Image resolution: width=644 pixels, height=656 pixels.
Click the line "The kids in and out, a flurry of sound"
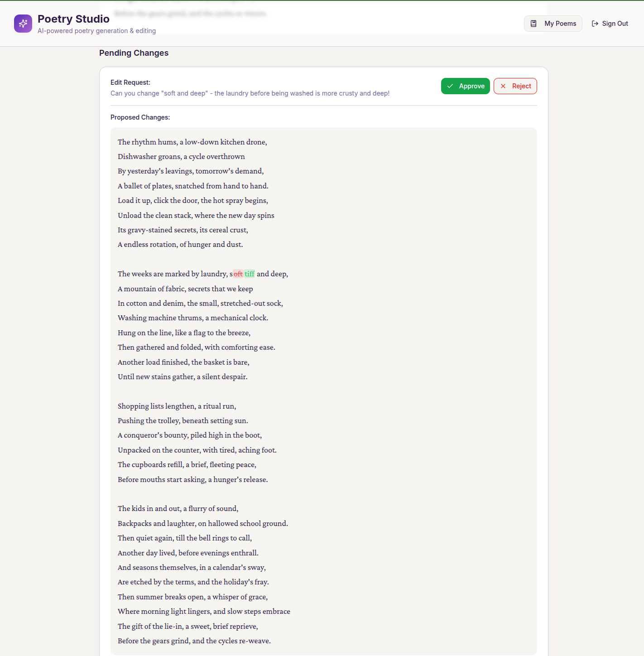[x=178, y=509]
